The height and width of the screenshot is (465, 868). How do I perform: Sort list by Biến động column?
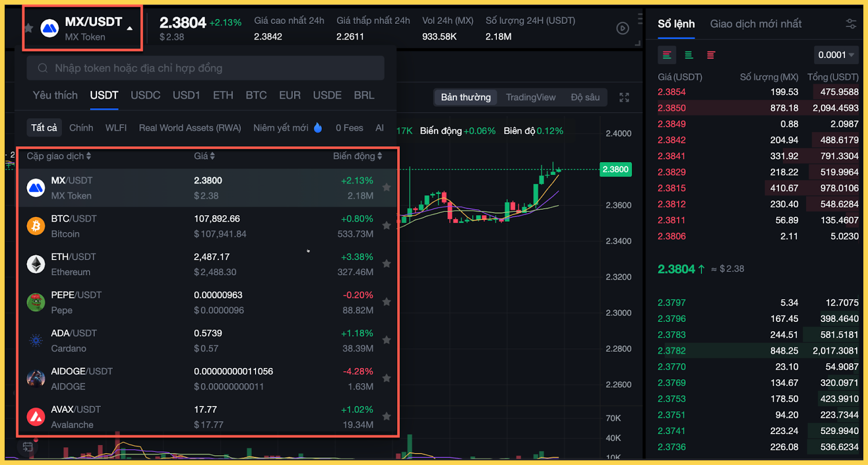point(358,156)
